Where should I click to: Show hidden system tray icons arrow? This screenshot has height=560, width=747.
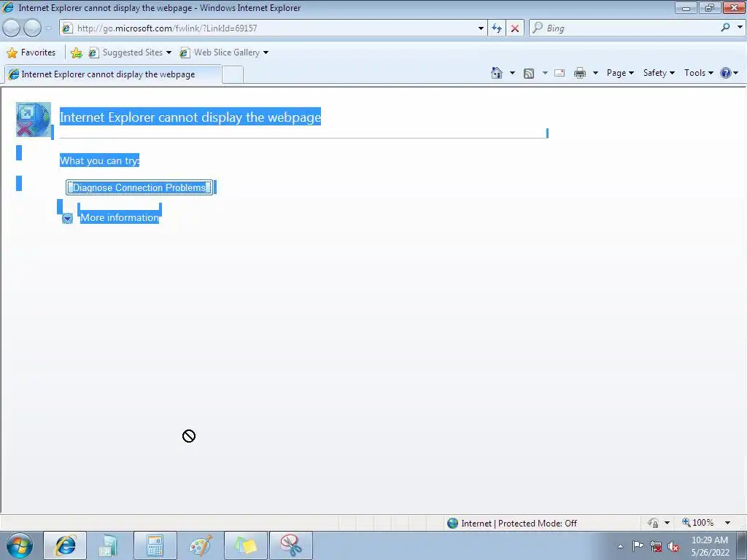click(x=620, y=546)
